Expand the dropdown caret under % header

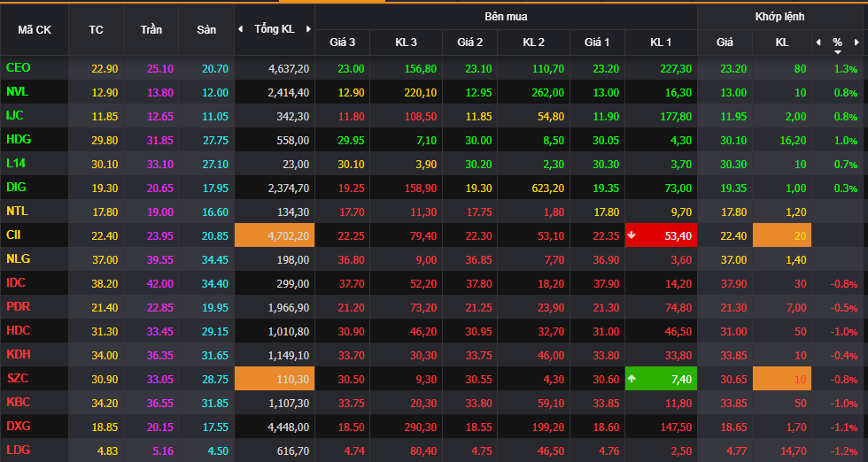coord(837,52)
